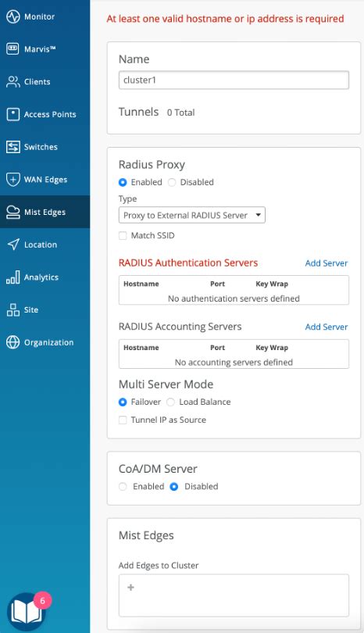364x633 pixels.
Task: Open the Monitor heartbeat icon
Action: [x=13, y=17]
